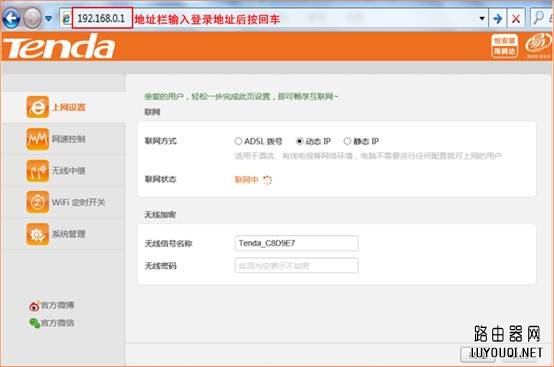This screenshot has height=367, width=554.
Task: Click the 官方微信 WeChat icon
Action: click(x=35, y=323)
